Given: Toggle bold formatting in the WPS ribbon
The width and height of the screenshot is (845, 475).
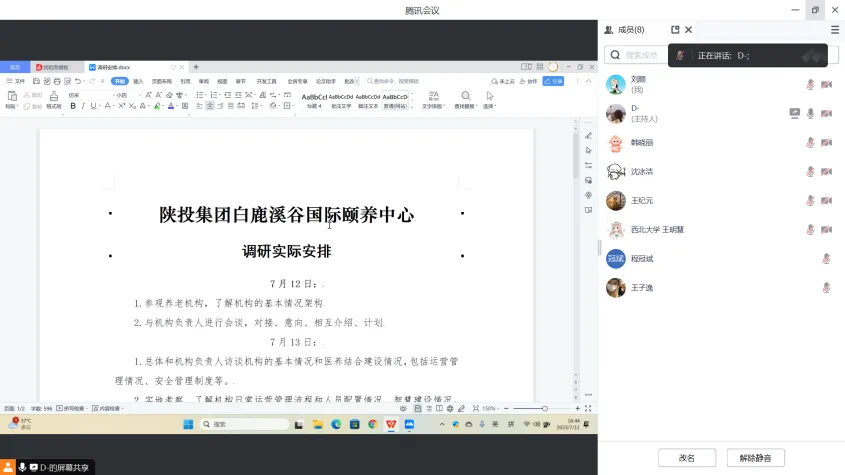Looking at the screenshot, I should (x=72, y=105).
